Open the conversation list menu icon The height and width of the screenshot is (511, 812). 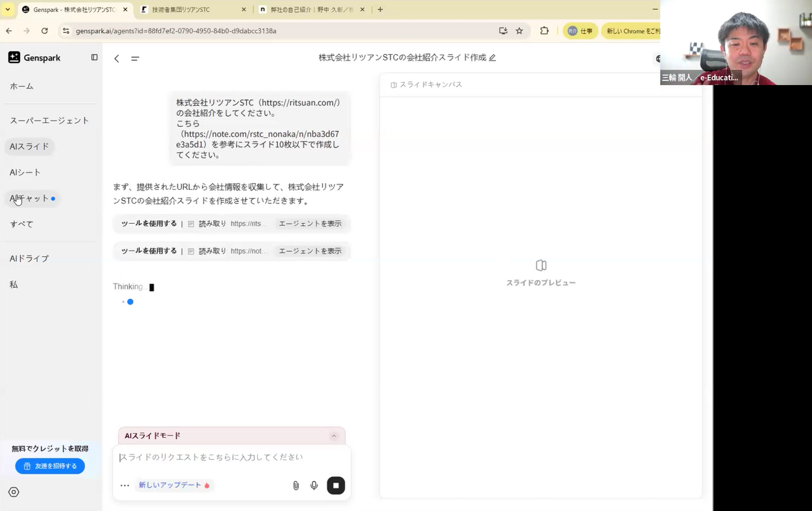[135, 59]
